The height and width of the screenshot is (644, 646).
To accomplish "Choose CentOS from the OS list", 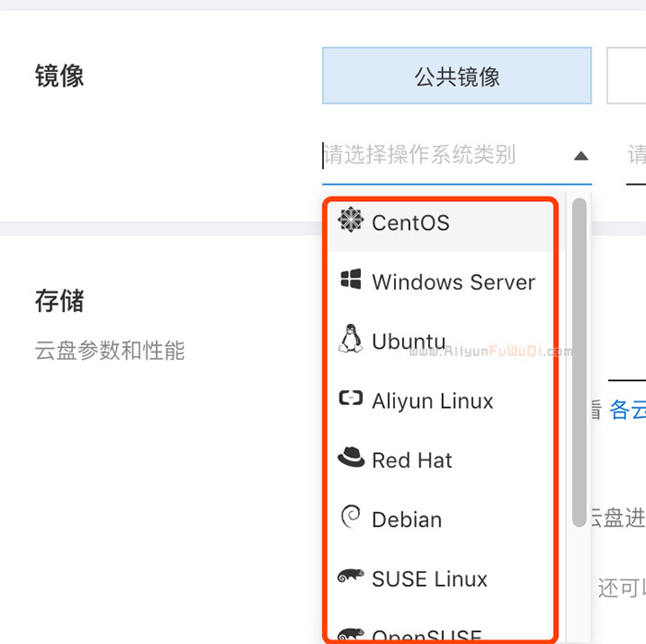I will coord(411,222).
